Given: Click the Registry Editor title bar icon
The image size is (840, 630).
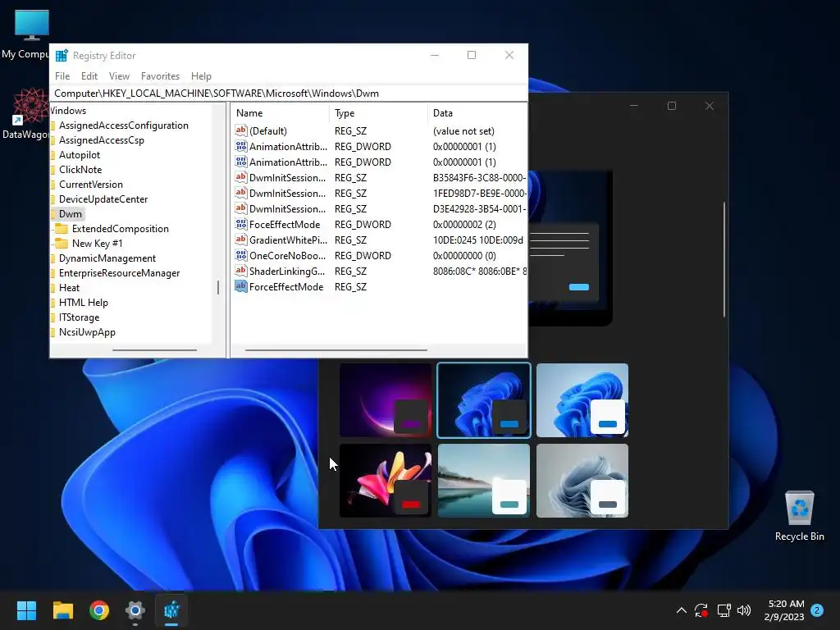Looking at the screenshot, I should [62, 55].
